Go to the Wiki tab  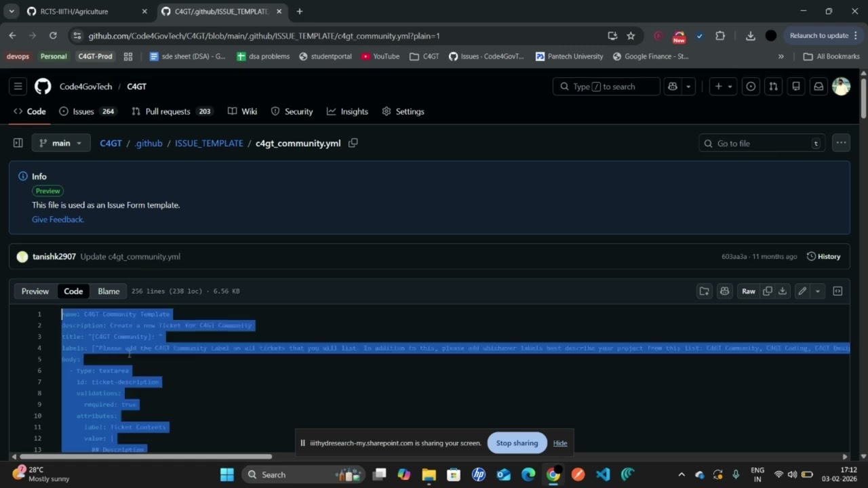click(x=242, y=111)
